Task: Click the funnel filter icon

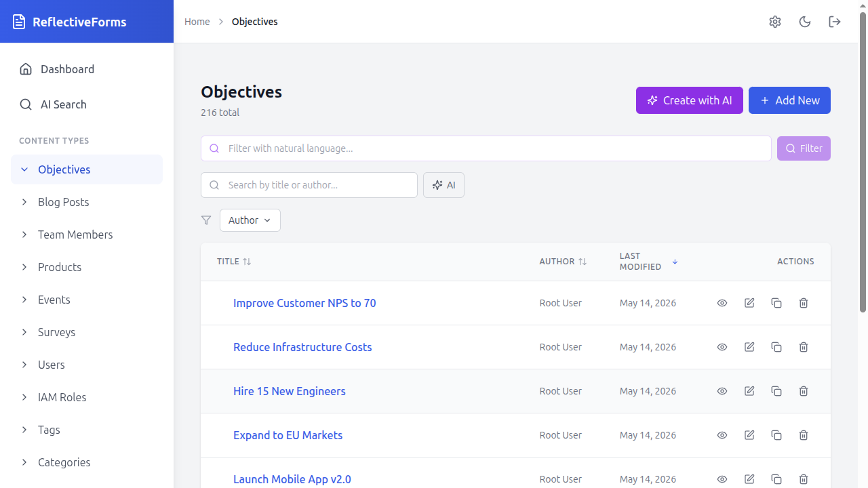Action: coord(206,220)
